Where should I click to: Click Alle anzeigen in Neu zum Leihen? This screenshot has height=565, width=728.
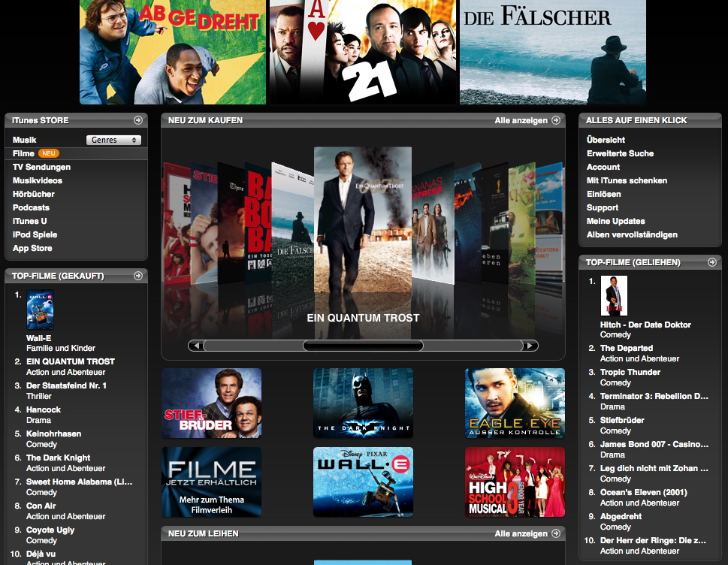[521, 533]
